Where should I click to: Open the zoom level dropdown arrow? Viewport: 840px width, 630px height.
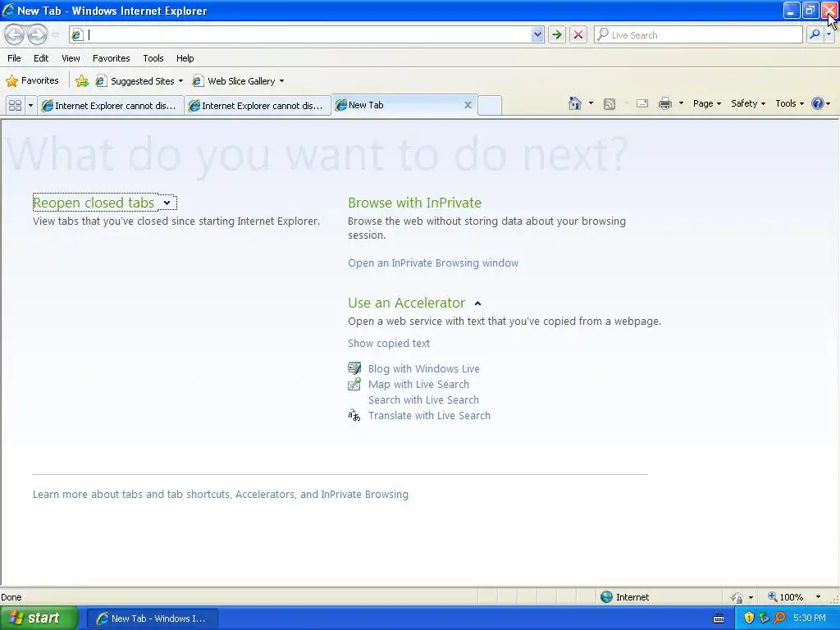[818, 597]
